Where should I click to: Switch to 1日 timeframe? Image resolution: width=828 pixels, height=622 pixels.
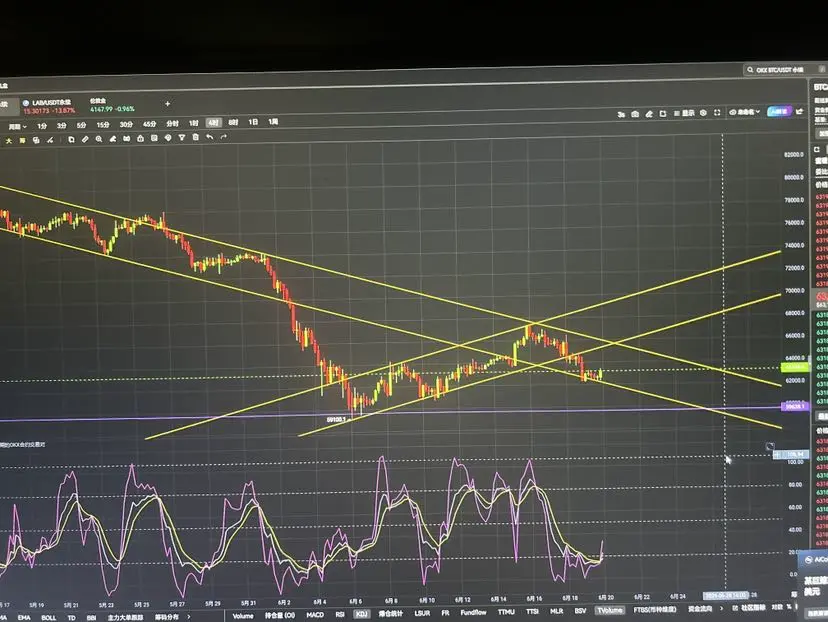(253, 122)
